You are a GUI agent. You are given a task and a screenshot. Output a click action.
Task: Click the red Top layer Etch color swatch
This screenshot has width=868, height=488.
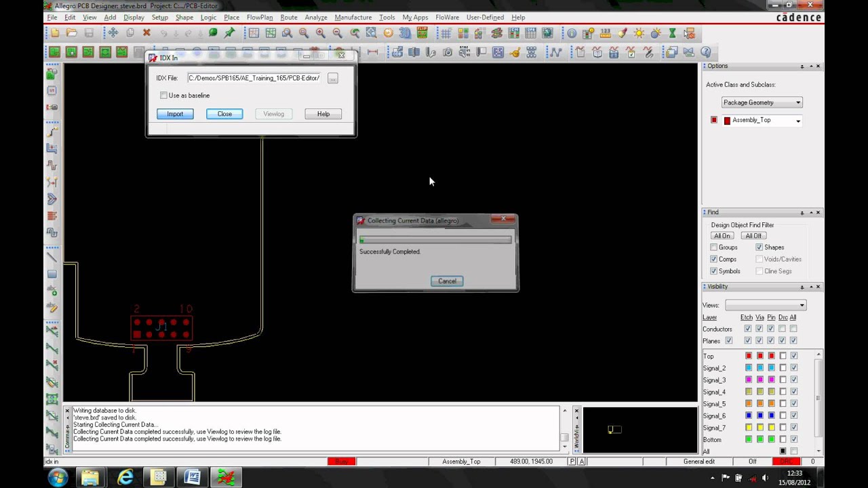749,356
